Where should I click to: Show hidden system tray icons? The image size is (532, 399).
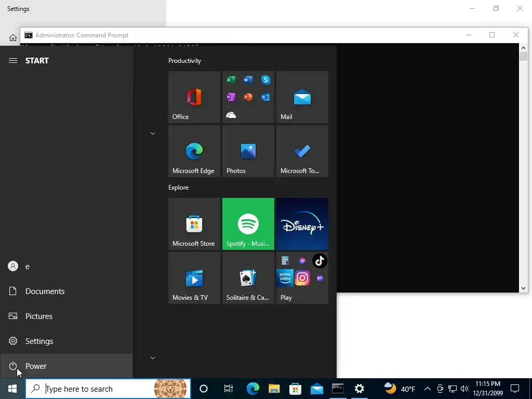tap(428, 389)
